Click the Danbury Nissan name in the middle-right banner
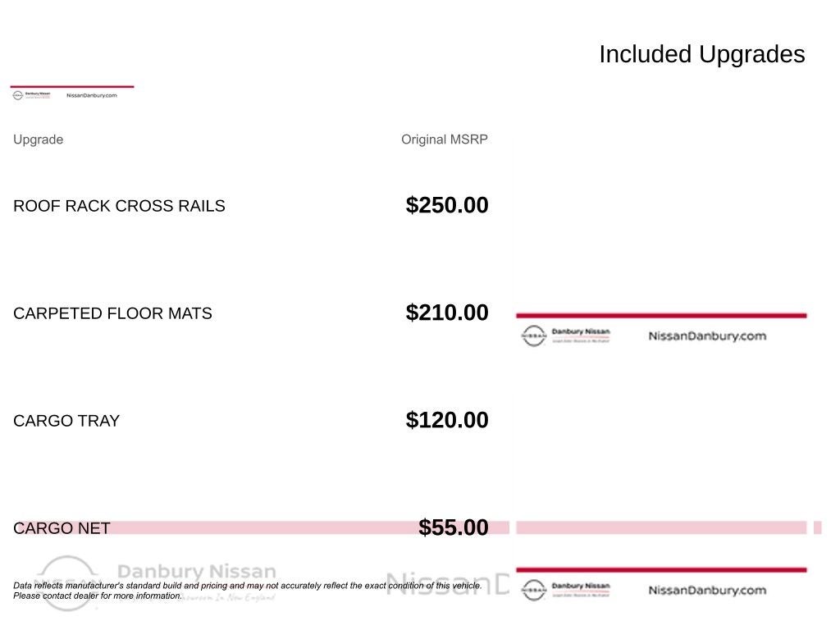Viewport: 840px width, 630px height. click(x=581, y=332)
